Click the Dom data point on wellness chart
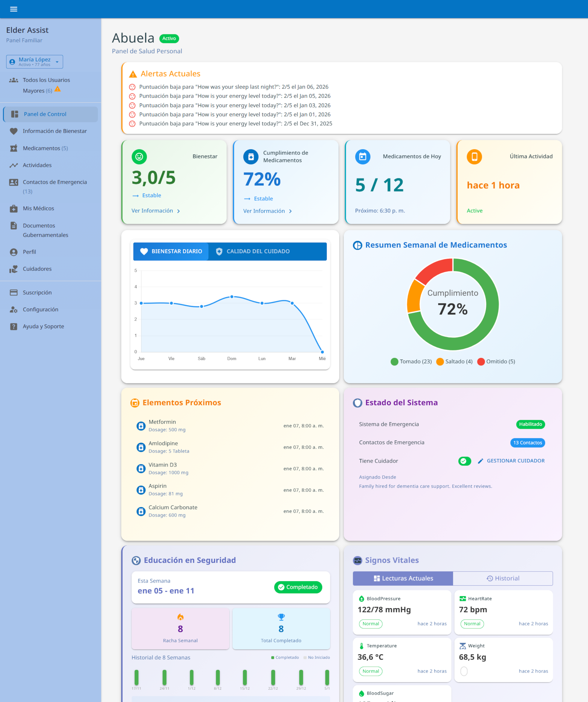Viewport: 588px width, 702px height. 232,297
